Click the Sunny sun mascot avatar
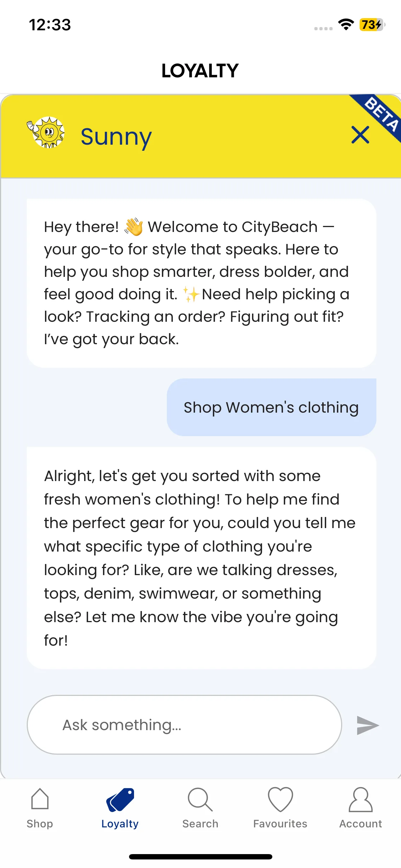 point(46,132)
